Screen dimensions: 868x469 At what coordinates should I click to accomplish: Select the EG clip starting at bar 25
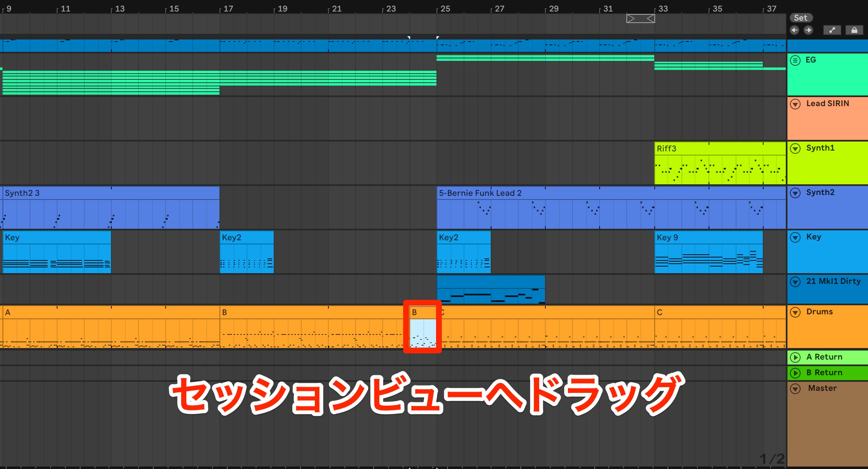tap(545, 58)
